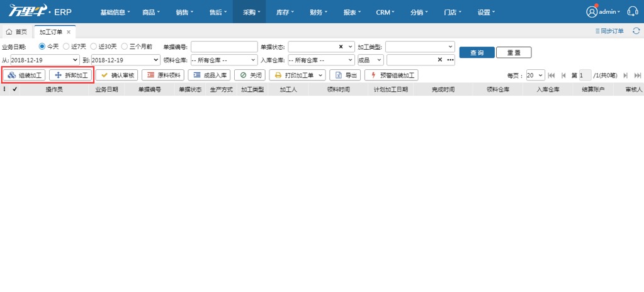644x292 pixels.
Task: Click the 原料领料 button
Action: 163,75
